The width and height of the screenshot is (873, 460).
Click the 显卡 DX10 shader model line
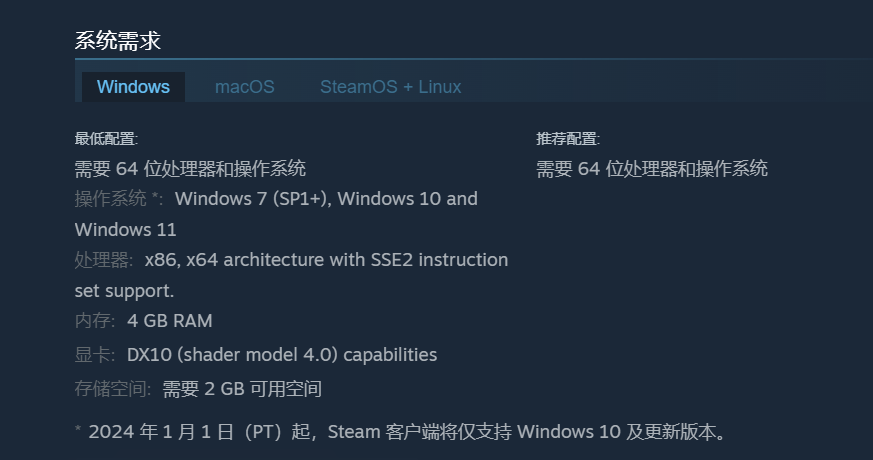click(256, 355)
